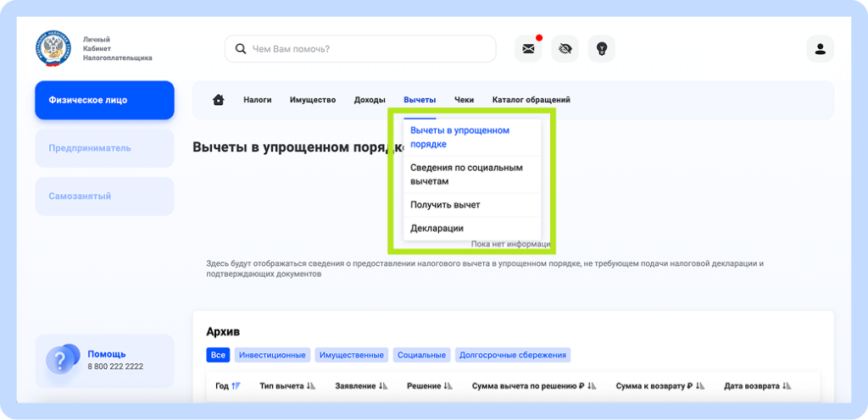Sort table by Тип вычета column
Image resolution: width=868 pixels, height=420 pixels.
click(287, 386)
